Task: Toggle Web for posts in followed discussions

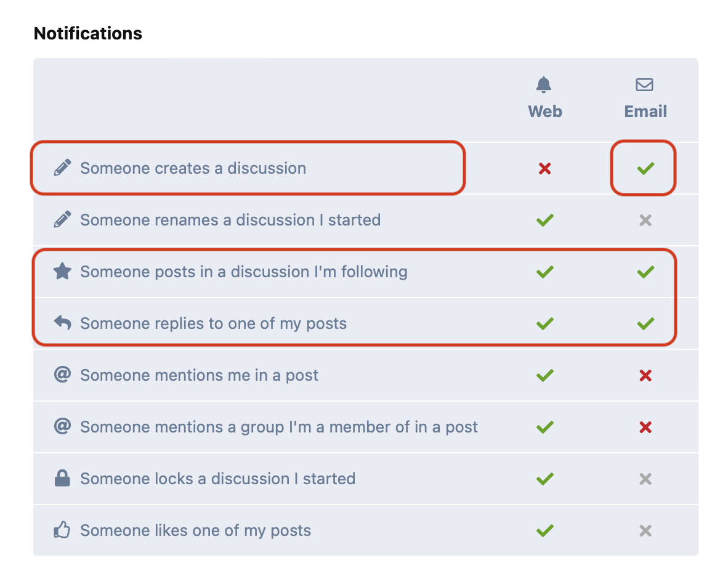Action: (x=544, y=272)
